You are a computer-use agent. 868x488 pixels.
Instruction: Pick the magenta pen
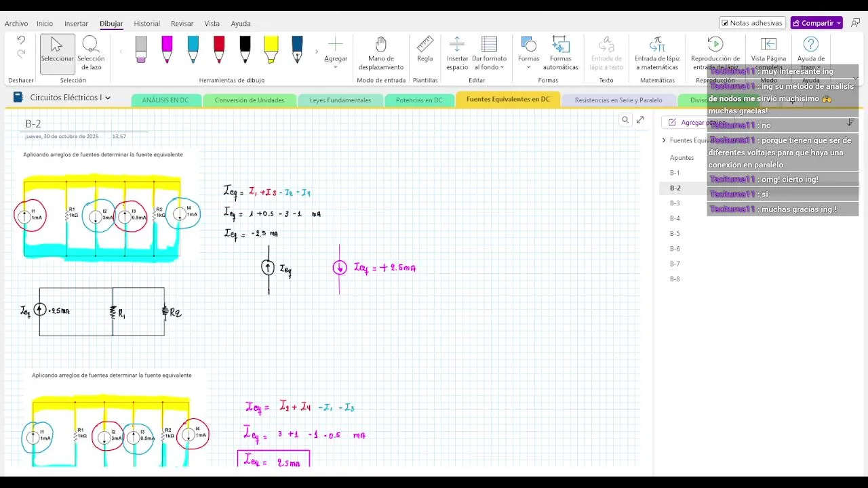(x=167, y=49)
